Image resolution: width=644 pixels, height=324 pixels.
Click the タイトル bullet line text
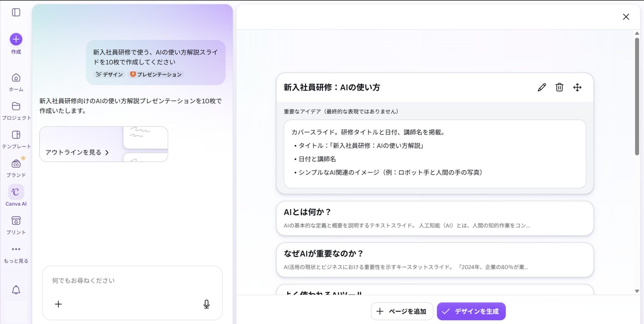(x=361, y=145)
